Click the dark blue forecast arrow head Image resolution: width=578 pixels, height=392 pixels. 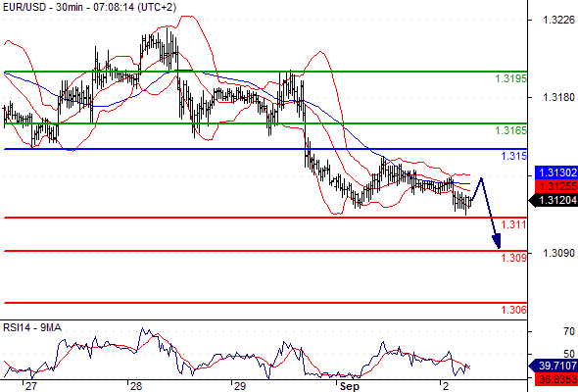(x=497, y=241)
